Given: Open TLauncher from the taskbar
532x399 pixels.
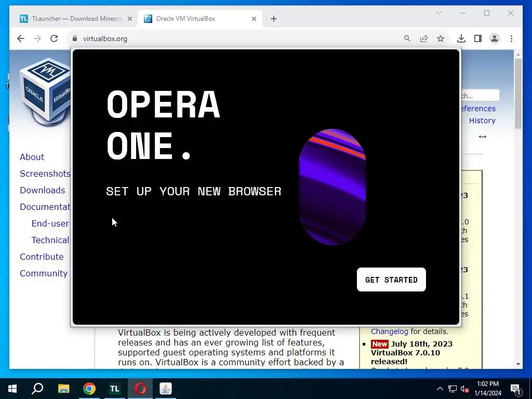Looking at the screenshot, I should click(x=115, y=389).
